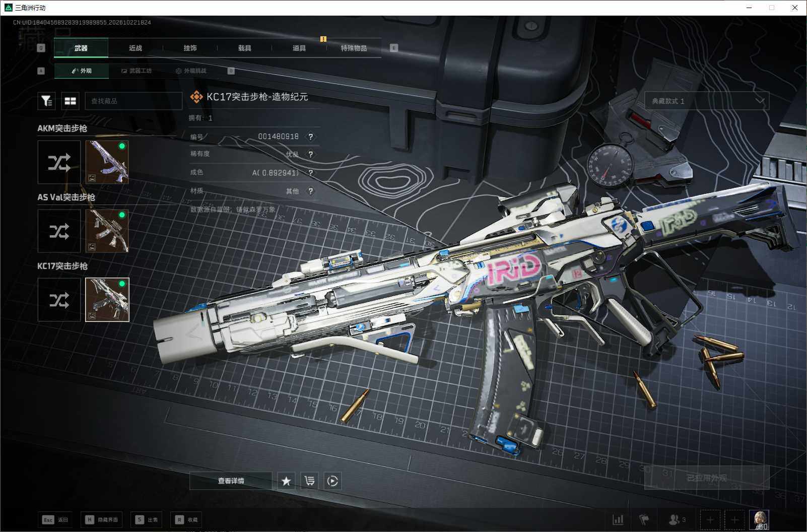Add teammate in second plus slot

tap(734, 519)
